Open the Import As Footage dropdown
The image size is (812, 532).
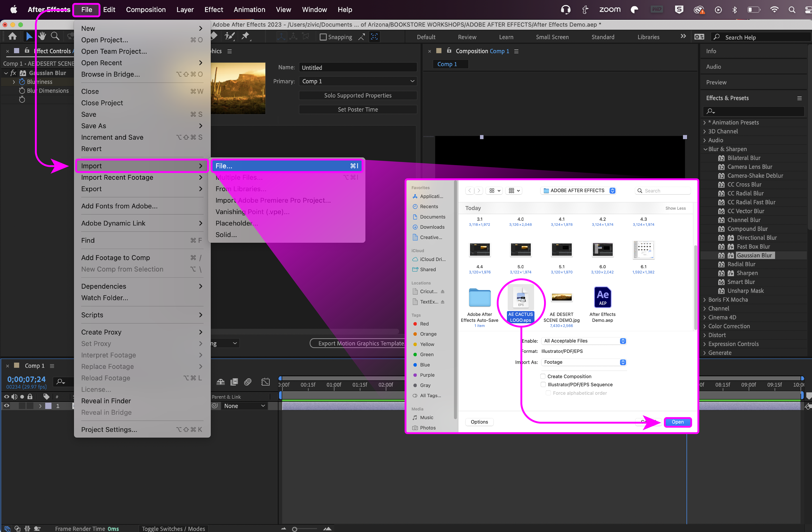click(584, 362)
